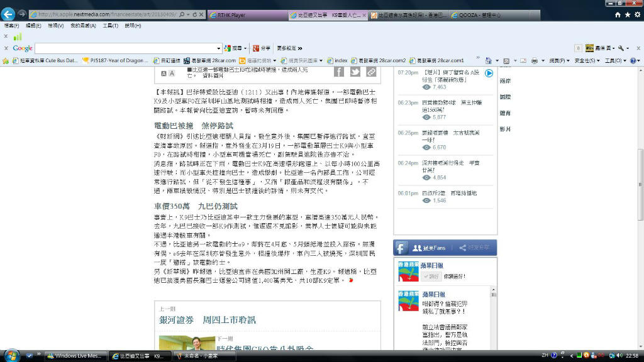This screenshot has width=644, height=362.
Task: Open the 編輯(E) Edit menu
Action: (x=33, y=25)
